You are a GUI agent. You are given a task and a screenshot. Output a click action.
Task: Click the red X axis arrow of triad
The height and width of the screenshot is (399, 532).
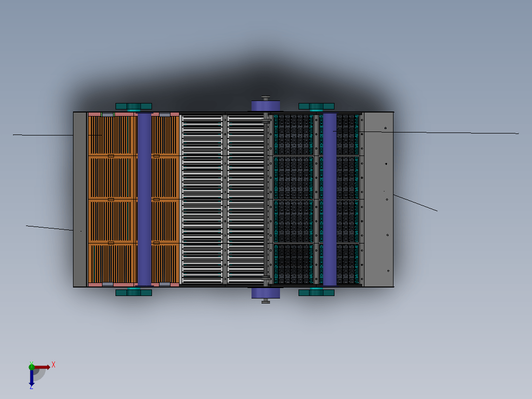click(x=42, y=367)
